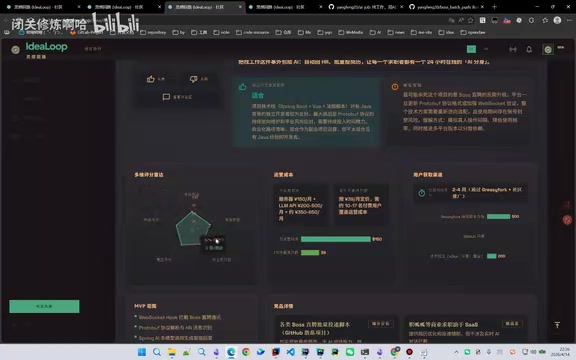Open the news bookmarks folder
576x360 pixels.
(x=396, y=32)
